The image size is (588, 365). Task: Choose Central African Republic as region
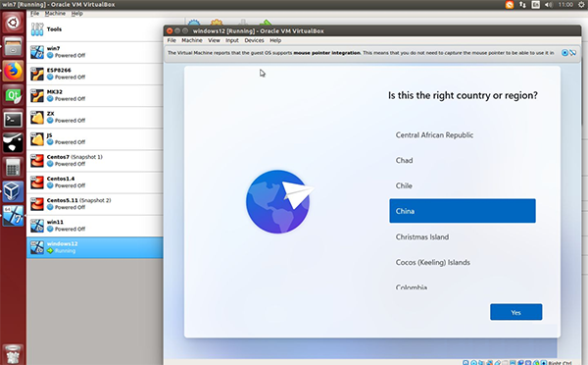(x=463, y=134)
